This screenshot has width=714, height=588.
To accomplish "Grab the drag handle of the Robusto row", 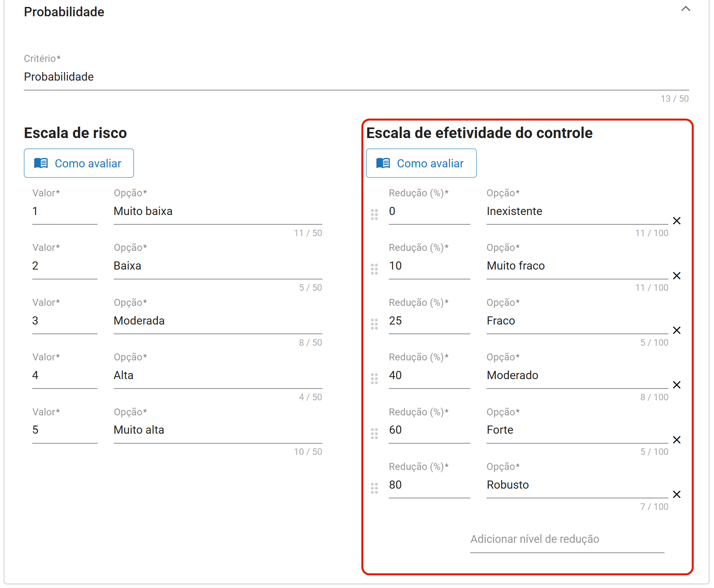I will tap(374, 488).
